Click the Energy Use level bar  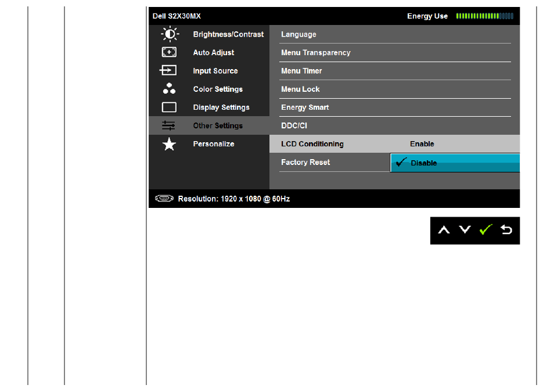tap(485, 16)
